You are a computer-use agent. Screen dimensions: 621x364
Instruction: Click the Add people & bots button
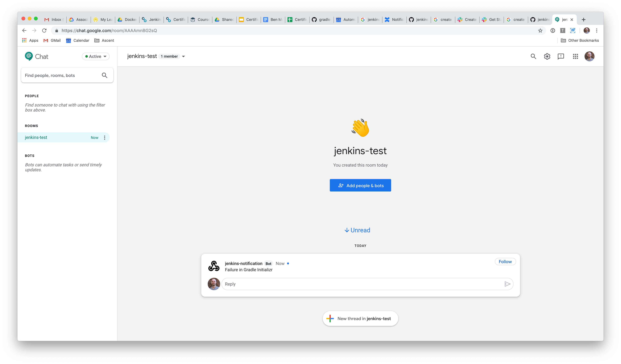pyautogui.click(x=360, y=185)
